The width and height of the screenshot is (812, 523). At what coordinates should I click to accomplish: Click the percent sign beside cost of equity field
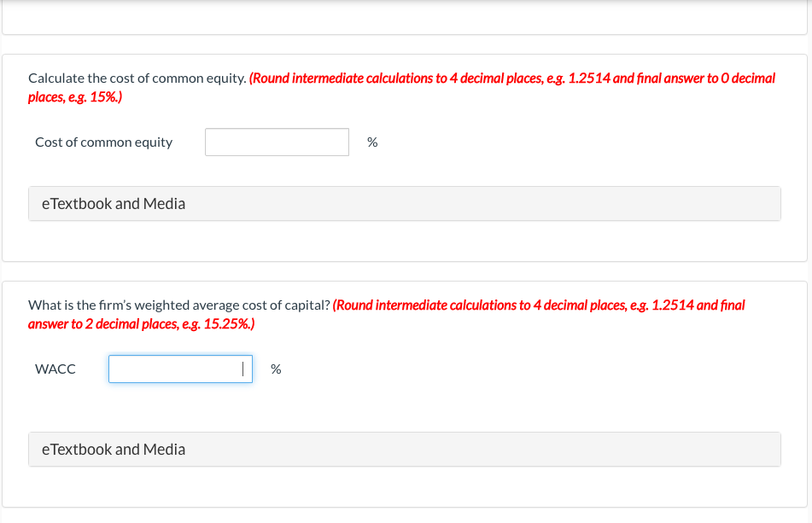[372, 142]
